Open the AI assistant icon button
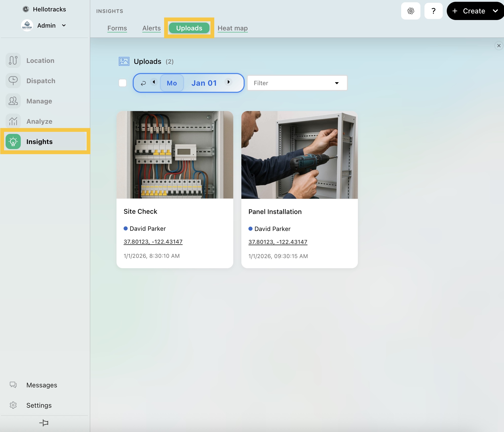504x432 pixels. coord(411,11)
